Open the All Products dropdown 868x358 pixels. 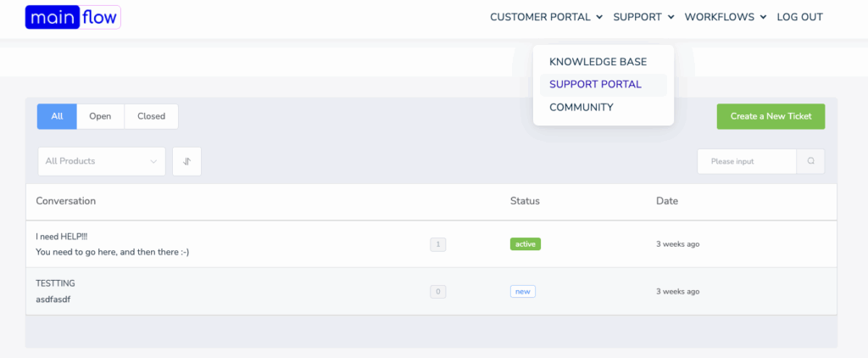click(x=102, y=161)
